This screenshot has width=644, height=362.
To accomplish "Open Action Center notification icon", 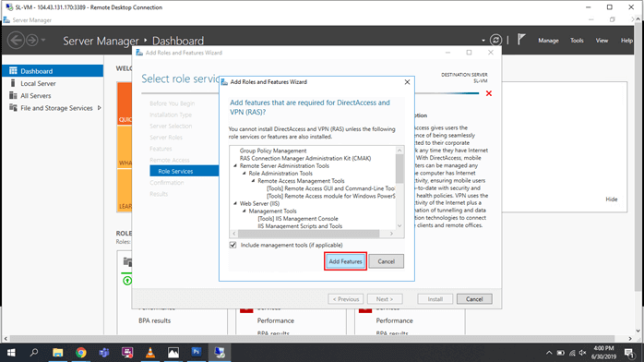I will coord(629,353).
